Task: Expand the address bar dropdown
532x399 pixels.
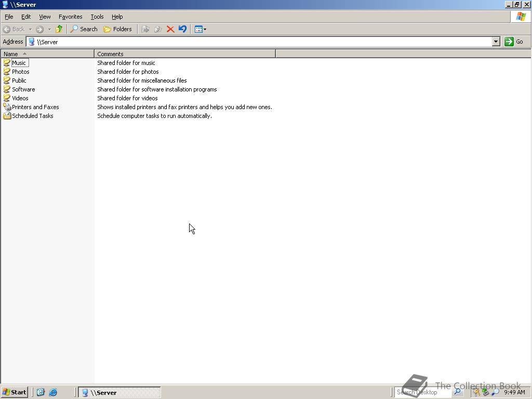Action: pyautogui.click(x=496, y=42)
